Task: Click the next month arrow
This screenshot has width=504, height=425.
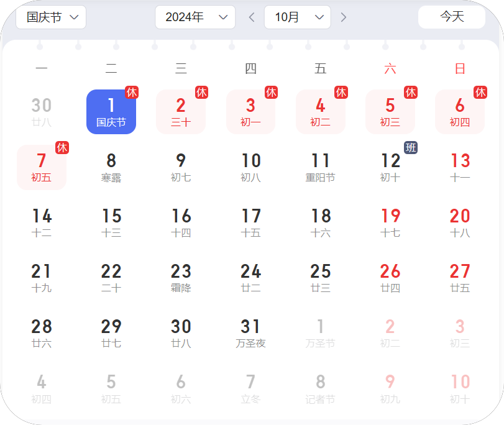Action: tap(343, 17)
